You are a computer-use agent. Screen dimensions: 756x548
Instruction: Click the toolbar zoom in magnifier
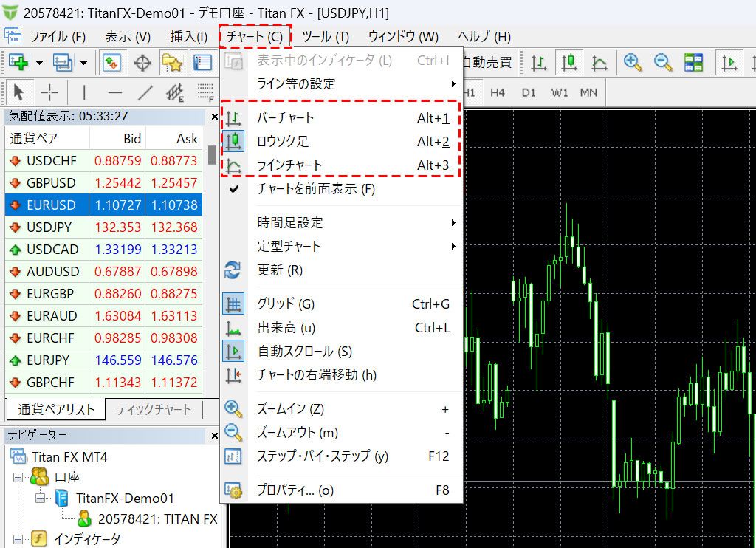632,63
